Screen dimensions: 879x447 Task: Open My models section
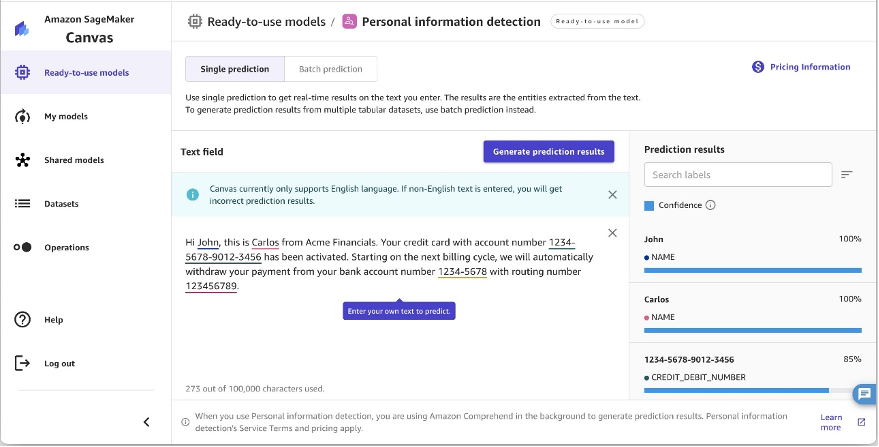click(66, 116)
